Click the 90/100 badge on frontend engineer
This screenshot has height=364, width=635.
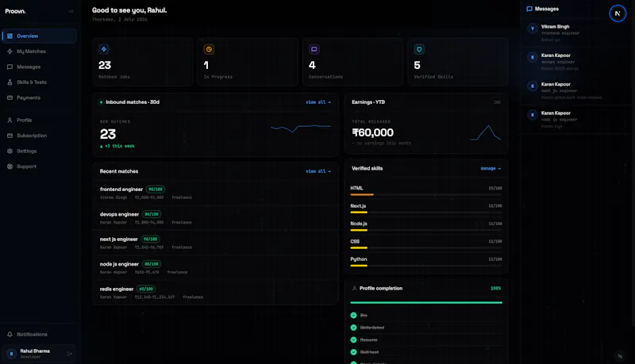tap(155, 190)
